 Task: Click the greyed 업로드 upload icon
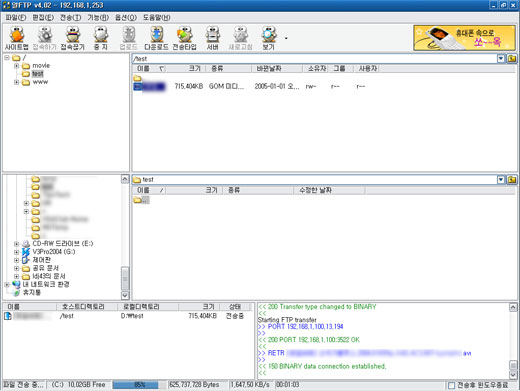pyautogui.click(x=128, y=38)
